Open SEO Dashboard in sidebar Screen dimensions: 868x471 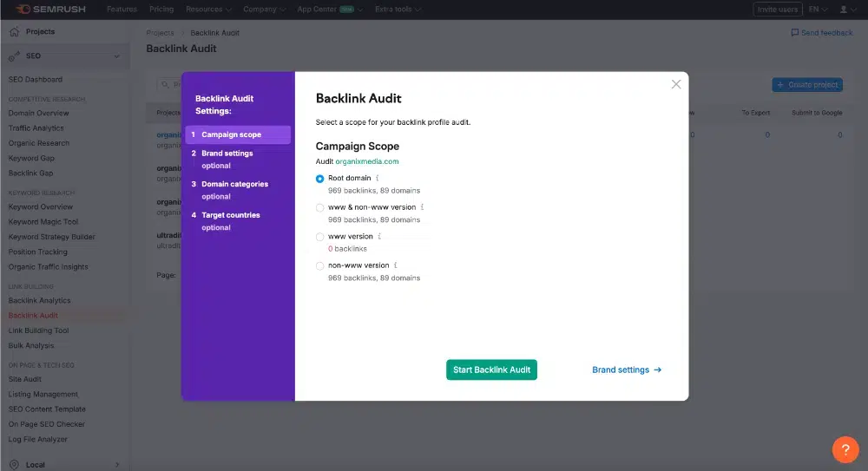(36, 80)
